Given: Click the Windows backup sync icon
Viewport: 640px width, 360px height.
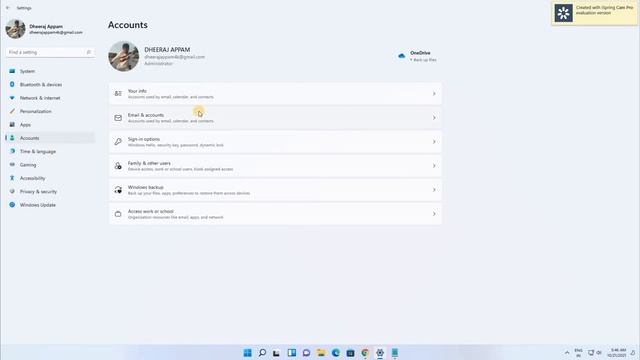Looking at the screenshot, I should coord(118,190).
